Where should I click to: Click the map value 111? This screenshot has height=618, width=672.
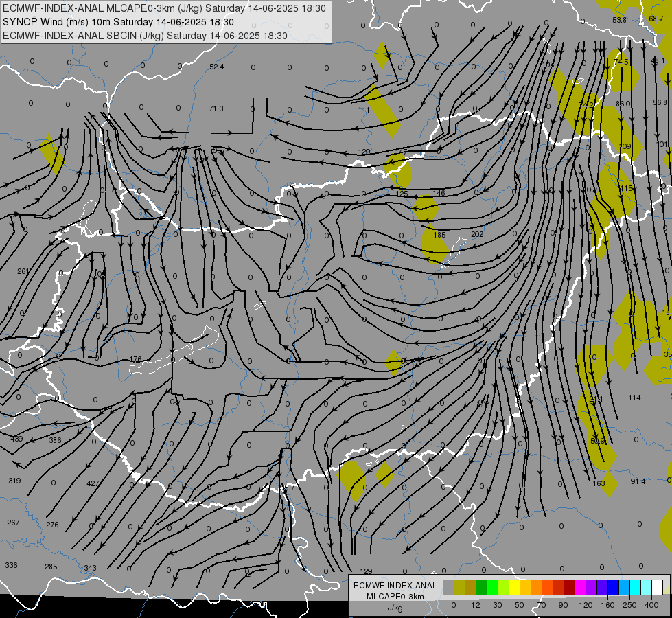tap(364, 110)
